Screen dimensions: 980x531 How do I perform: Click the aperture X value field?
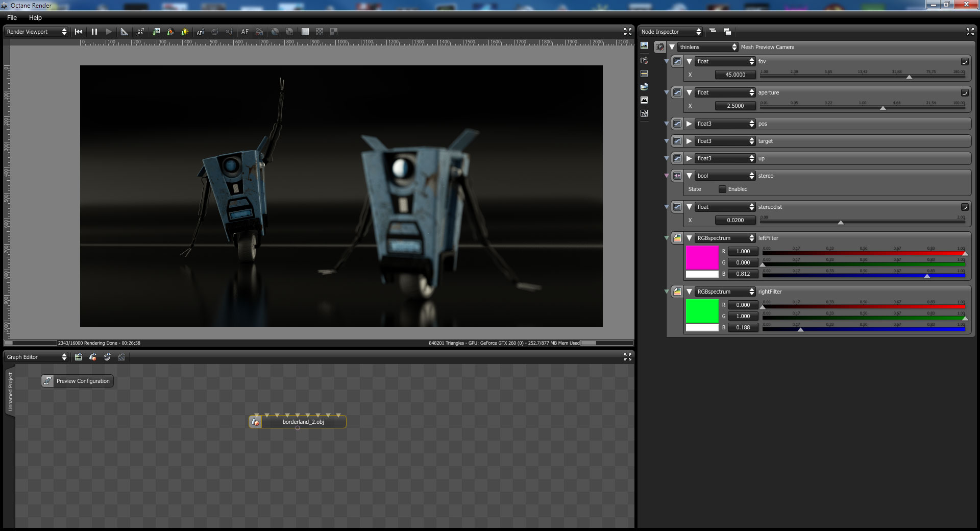735,106
